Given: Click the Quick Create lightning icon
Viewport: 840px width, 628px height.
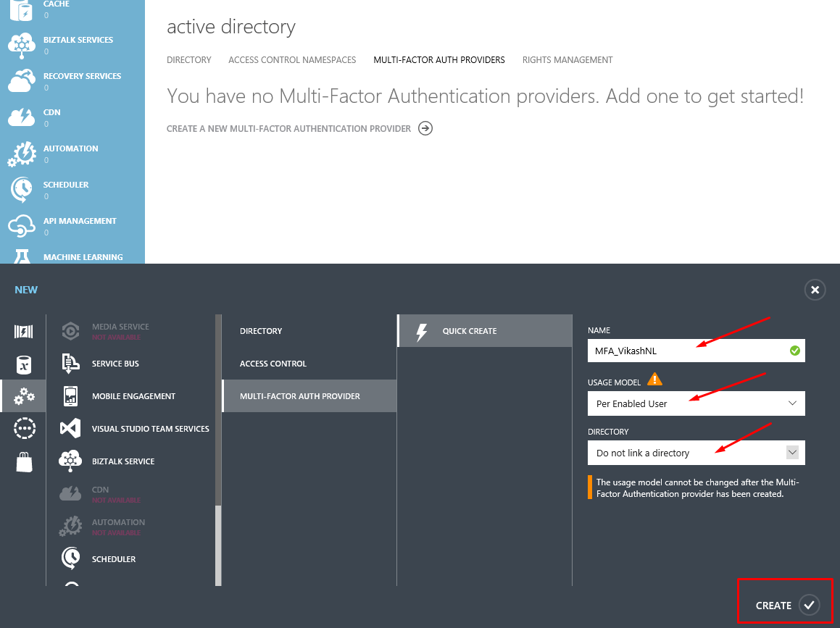Looking at the screenshot, I should (x=422, y=332).
